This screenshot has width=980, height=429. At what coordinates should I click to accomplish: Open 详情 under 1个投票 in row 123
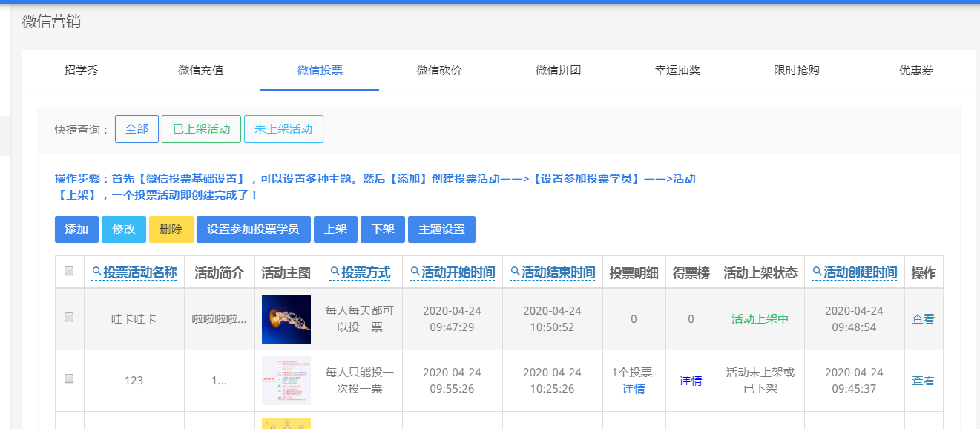(634, 389)
